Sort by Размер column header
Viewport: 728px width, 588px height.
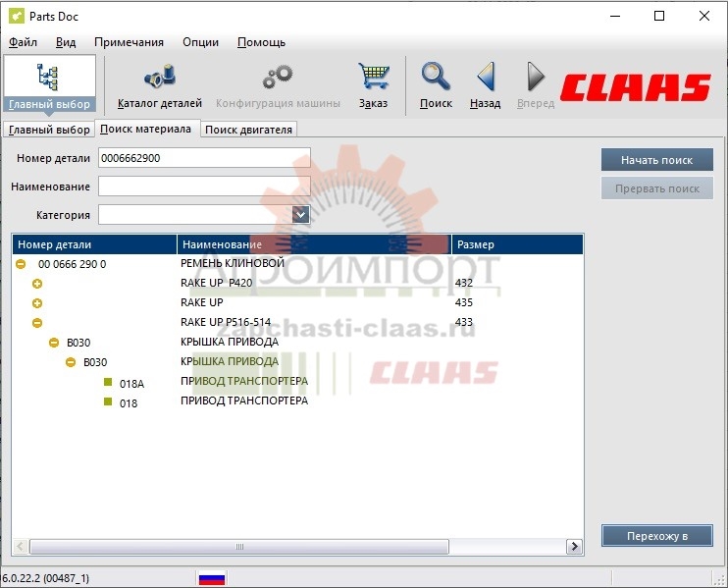click(518, 244)
